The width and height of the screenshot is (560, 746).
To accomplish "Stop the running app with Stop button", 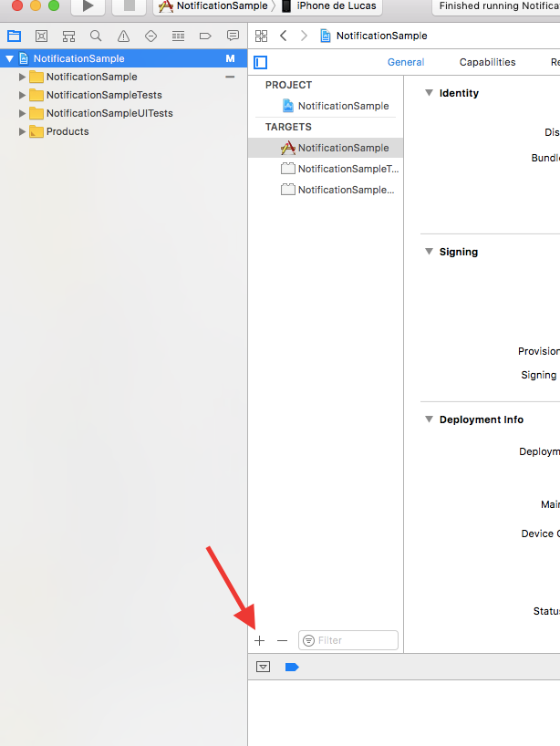I will [129, 6].
